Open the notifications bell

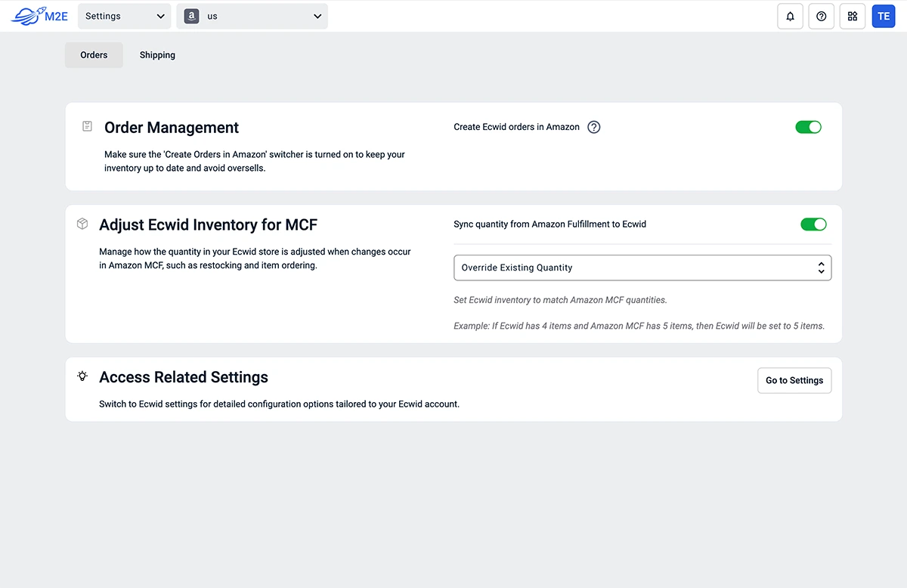[x=790, y=17]
